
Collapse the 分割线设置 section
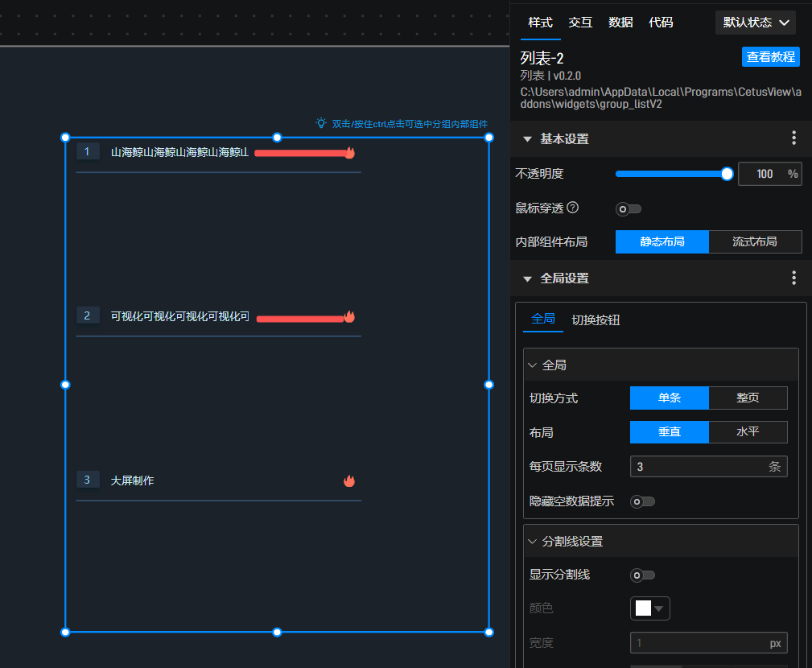click(x=533, y=542)
